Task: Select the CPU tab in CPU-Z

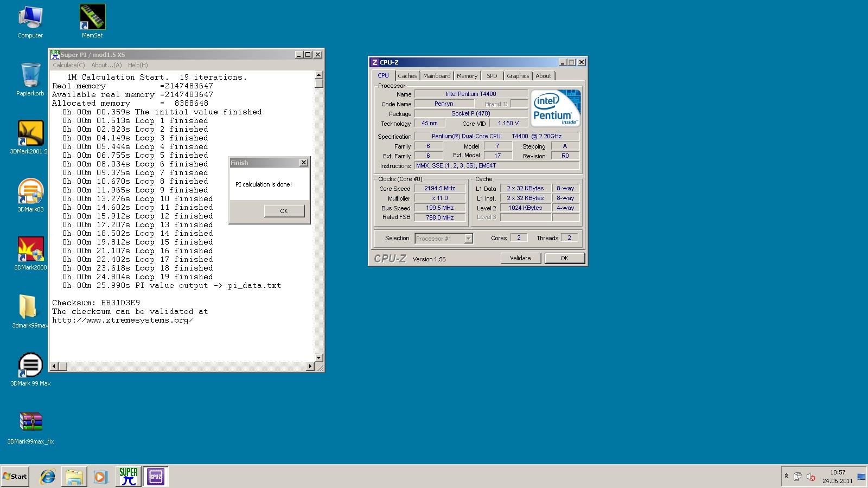Action: [x=384, y=75]
